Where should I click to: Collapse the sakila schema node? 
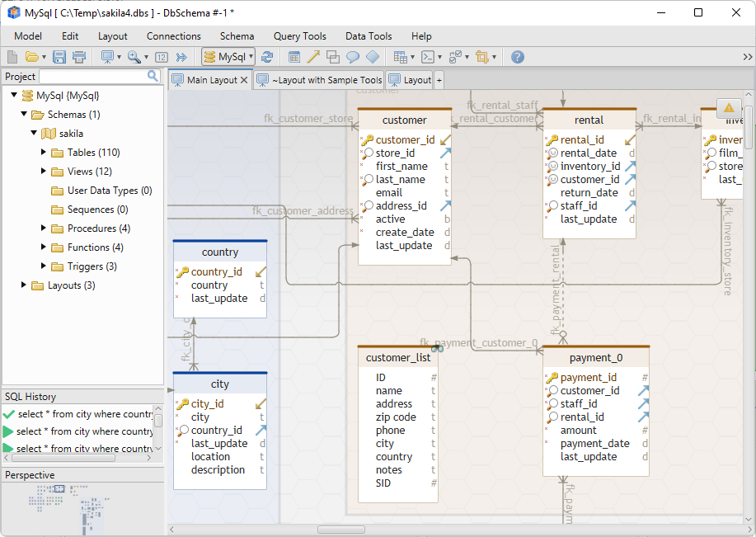[34, 133]
